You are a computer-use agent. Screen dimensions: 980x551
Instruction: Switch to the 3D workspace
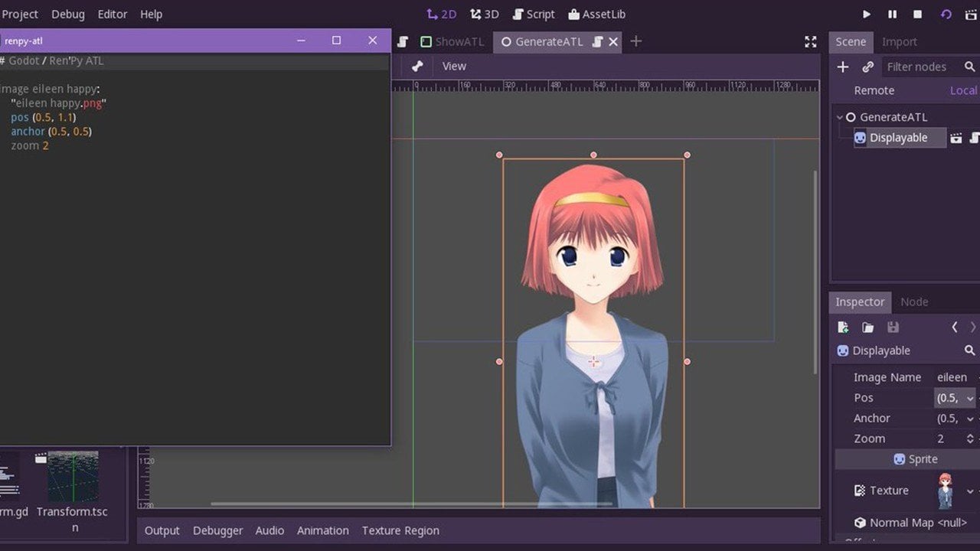485,14
